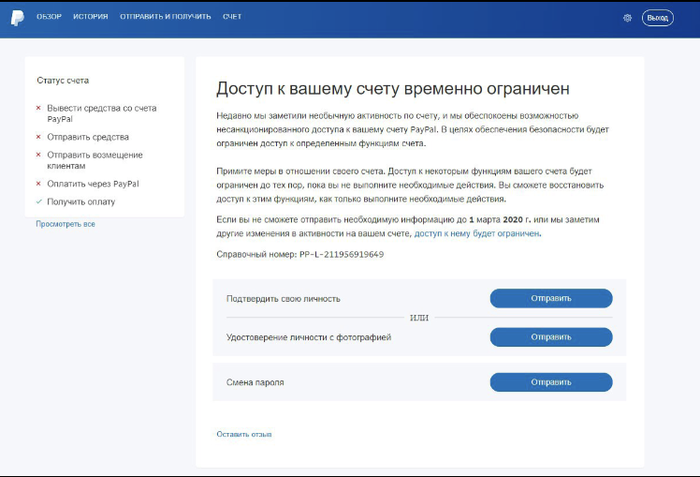Click the reference number PP-L-211956919649
700x477 pixels.
[x=342, y=254]
